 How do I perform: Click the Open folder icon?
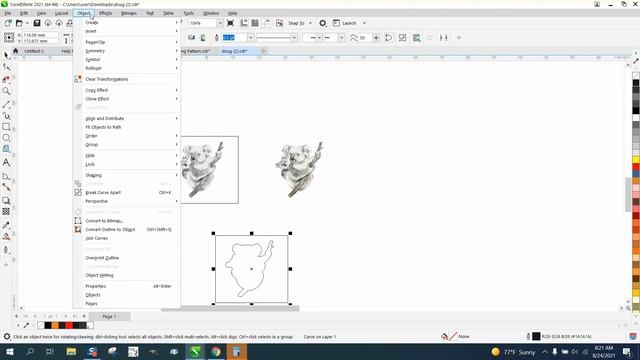[19, 23]
